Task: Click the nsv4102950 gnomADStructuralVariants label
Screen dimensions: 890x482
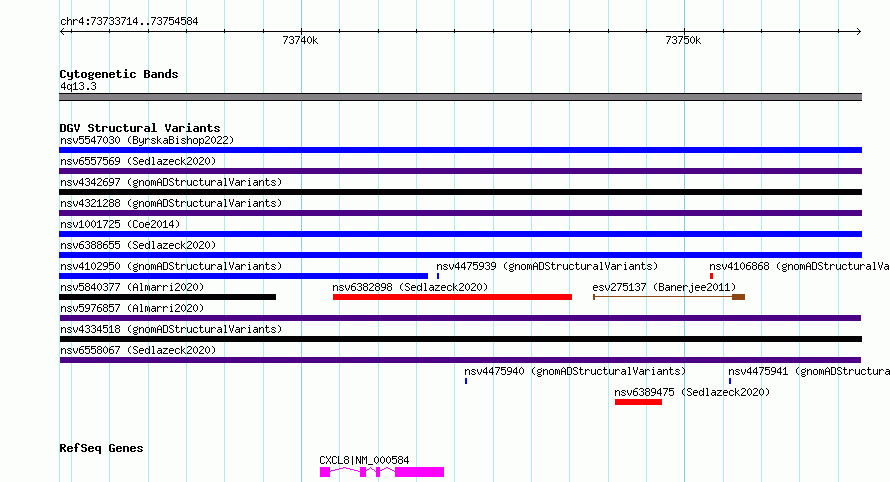Action: pos(171,266)
